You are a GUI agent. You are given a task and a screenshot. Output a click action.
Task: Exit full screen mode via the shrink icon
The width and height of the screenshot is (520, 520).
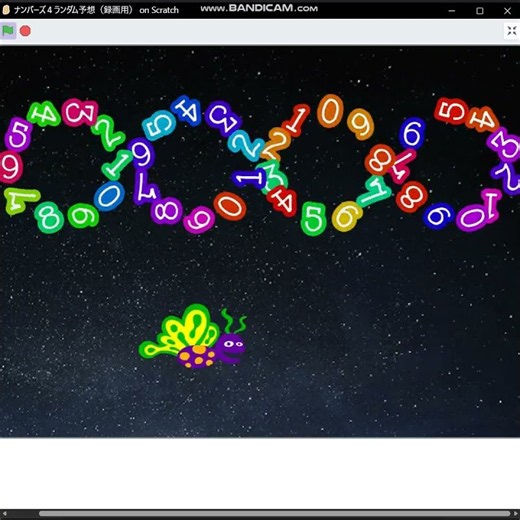point(512,31)
